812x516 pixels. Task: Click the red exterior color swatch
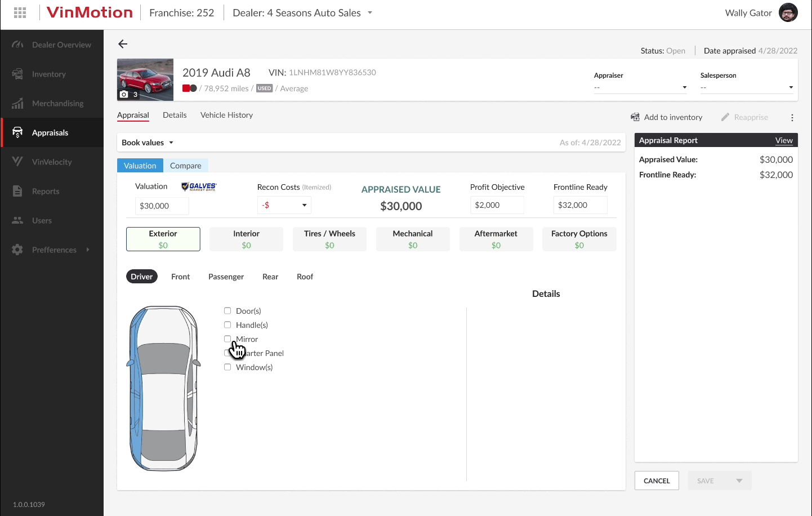coord(186,88)
